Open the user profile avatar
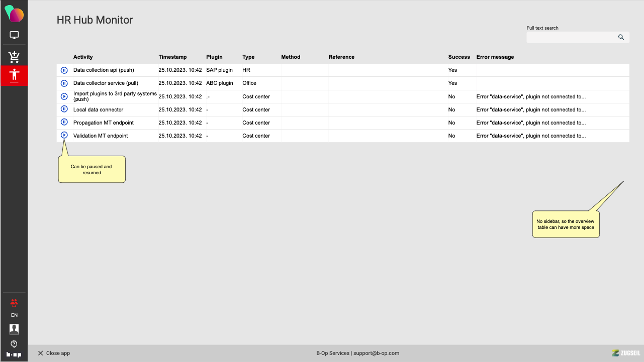Viewport: 644px width, 362px height. (x=14, y=329)
